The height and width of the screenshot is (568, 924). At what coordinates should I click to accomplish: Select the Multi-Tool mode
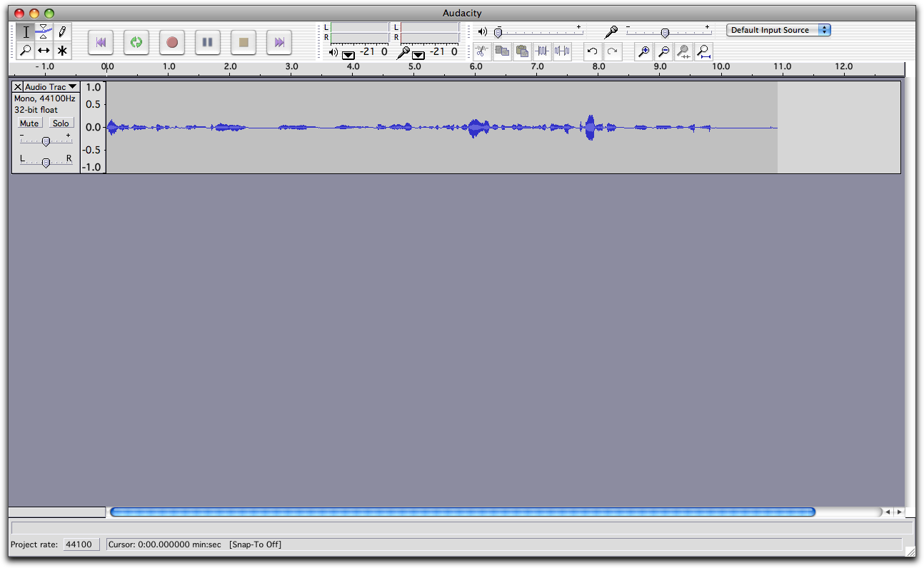point(61,51)
